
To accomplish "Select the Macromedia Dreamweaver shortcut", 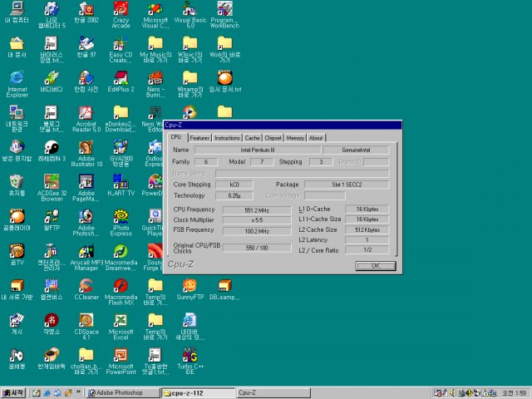I will [x=121, y=258].
